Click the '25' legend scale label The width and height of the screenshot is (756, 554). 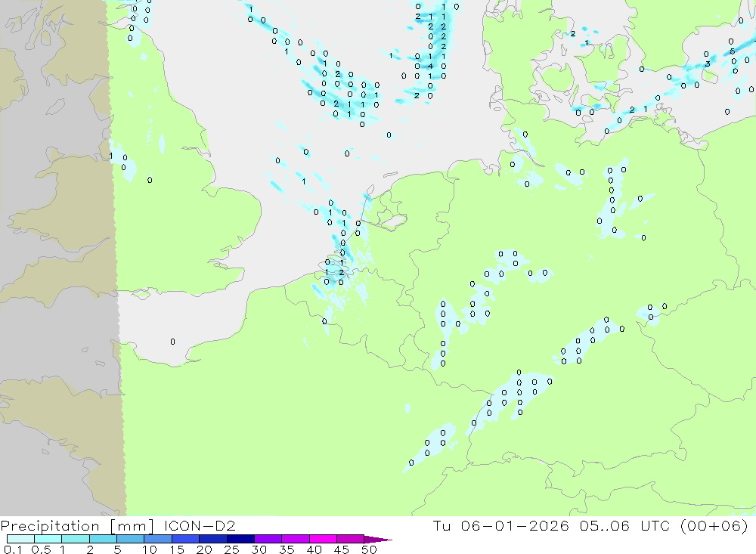(232, 549)
